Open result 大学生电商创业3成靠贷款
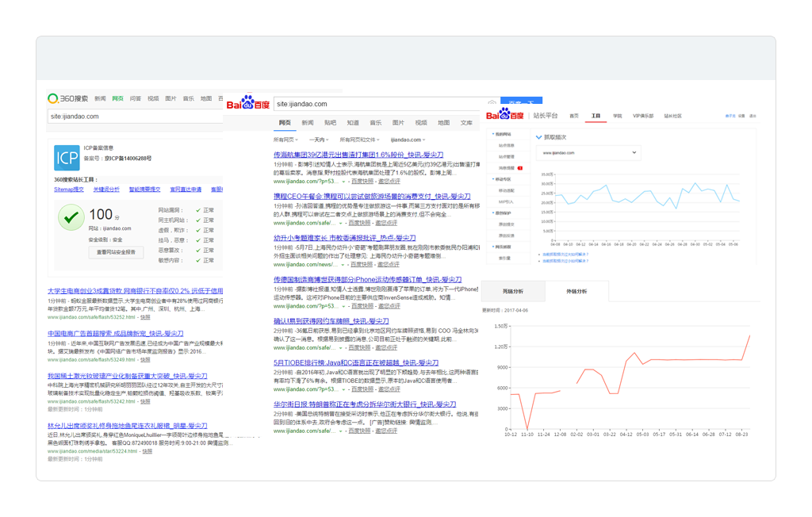 [x=135, y=291]
